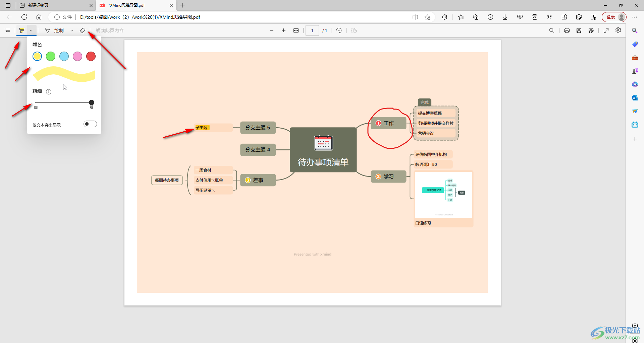
Task: Open tab actions menu icon
Action: pyautogui.click(x=8, y=5)
